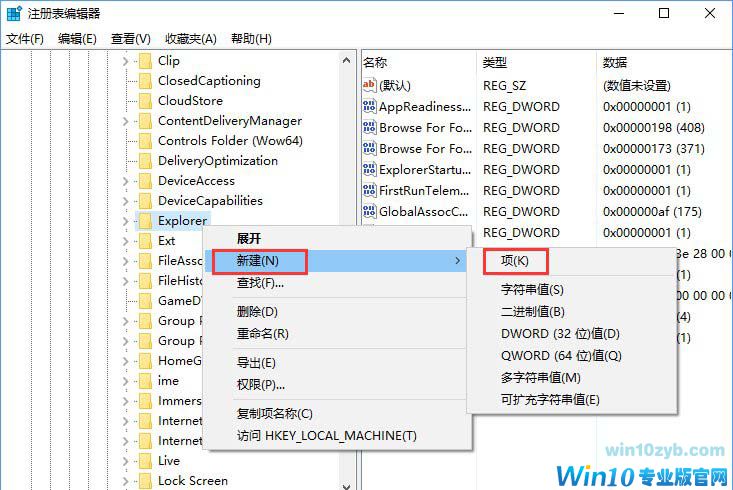Expand the DeviceAccess key arrow
This screenshot has width=733, height=490.
pos(126,181)
